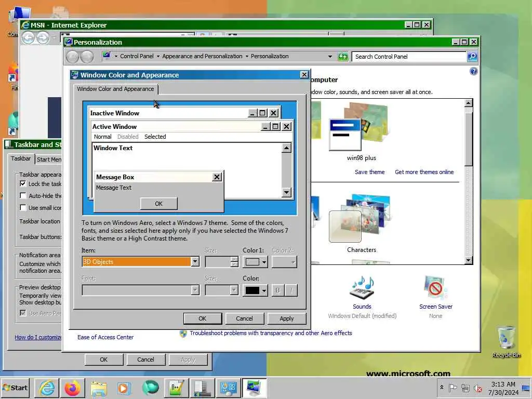Viewport: 532px width, 399px height.
Task: Go back in the Personalization window
Action: point(72,57)
